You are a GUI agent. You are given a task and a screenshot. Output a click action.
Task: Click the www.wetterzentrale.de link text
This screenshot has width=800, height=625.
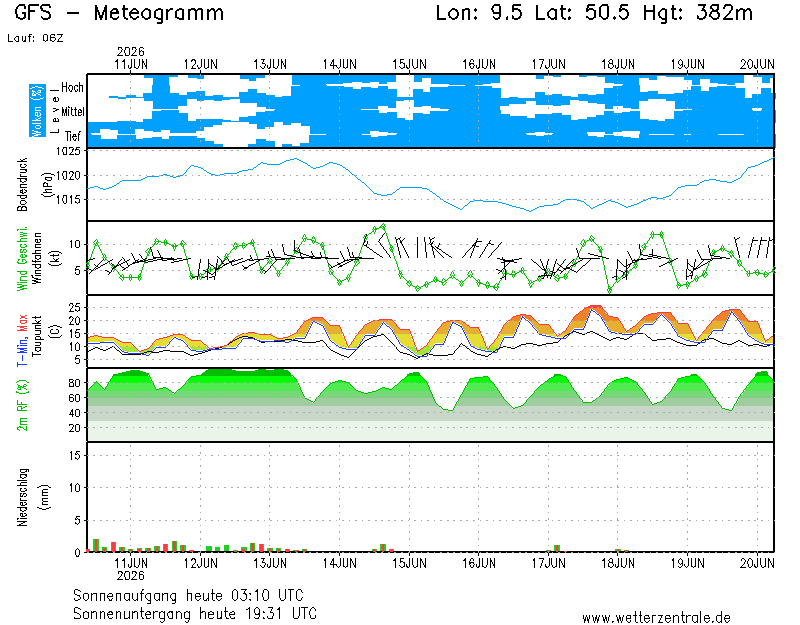click(656, 617)
